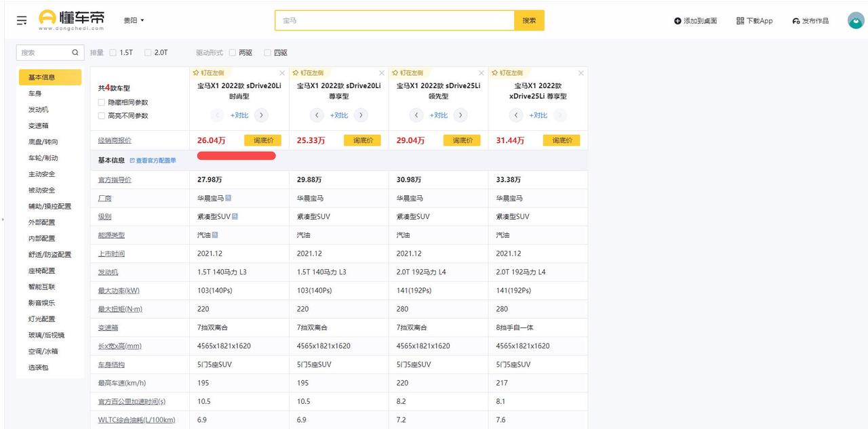Open 查看官方配置单 link
Screen dimensions: 868x429
tap(153, 161)
